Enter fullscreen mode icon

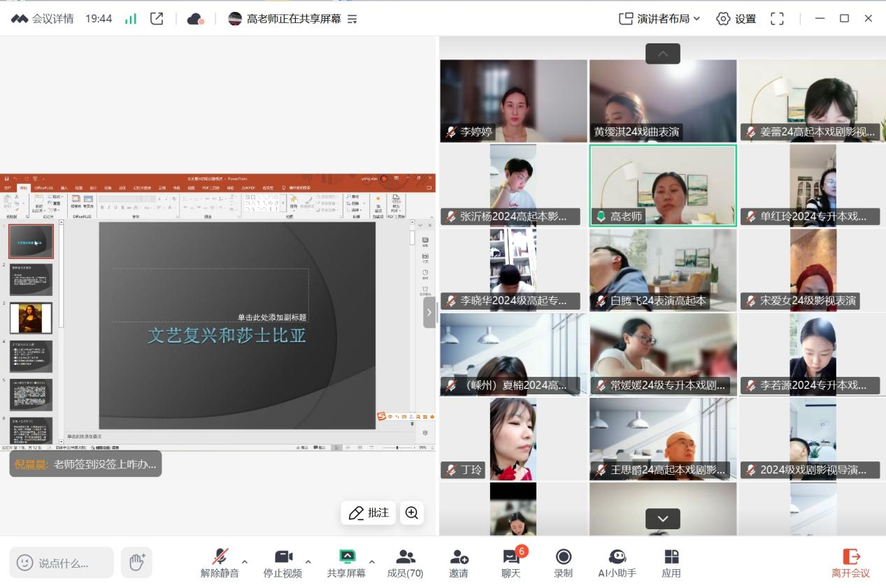[x=777, y=19]
